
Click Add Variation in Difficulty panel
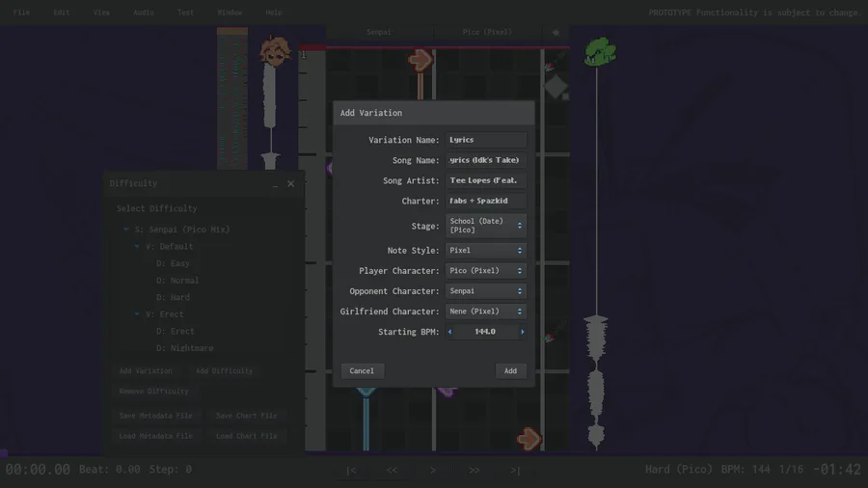(x=146, y=370)
